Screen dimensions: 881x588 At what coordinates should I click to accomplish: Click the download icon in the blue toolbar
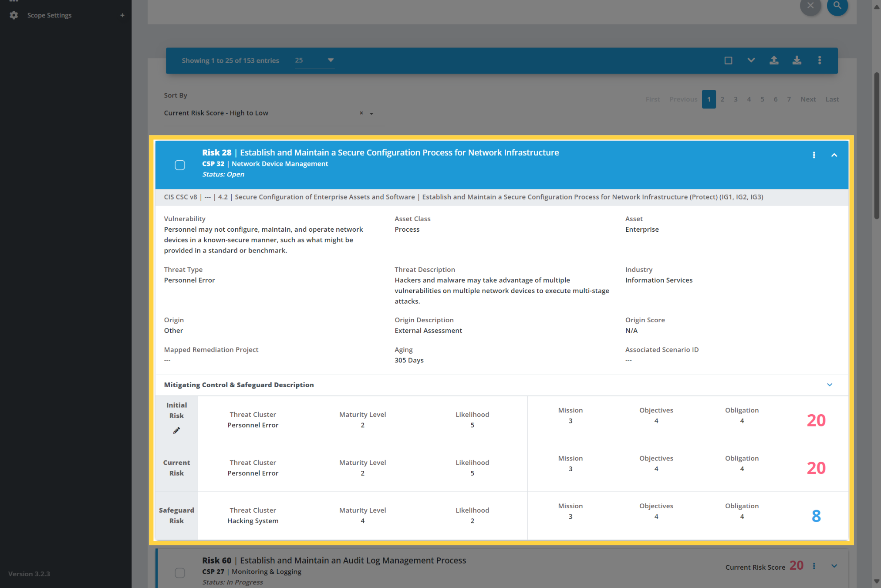click(797, 60)
